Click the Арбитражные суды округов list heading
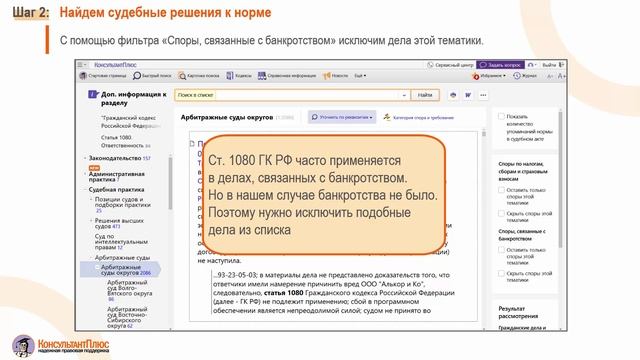This screenshot has height=360, width=640. click(227, 118)
